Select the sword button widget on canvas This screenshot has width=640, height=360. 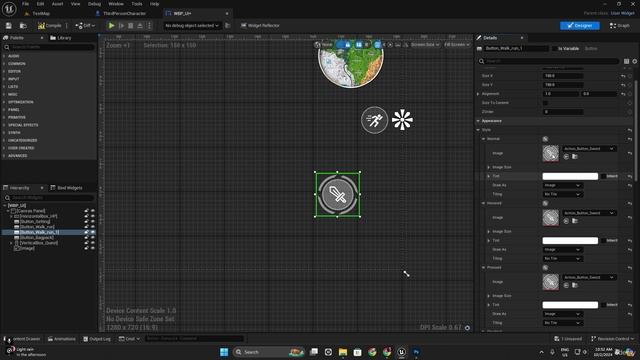(x=337, y=194)
